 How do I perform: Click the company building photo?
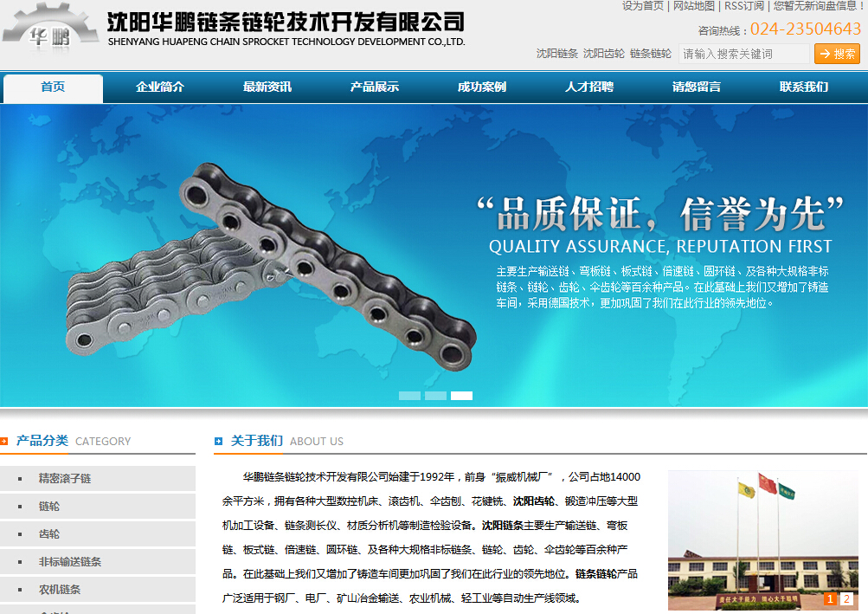(763, 540)
